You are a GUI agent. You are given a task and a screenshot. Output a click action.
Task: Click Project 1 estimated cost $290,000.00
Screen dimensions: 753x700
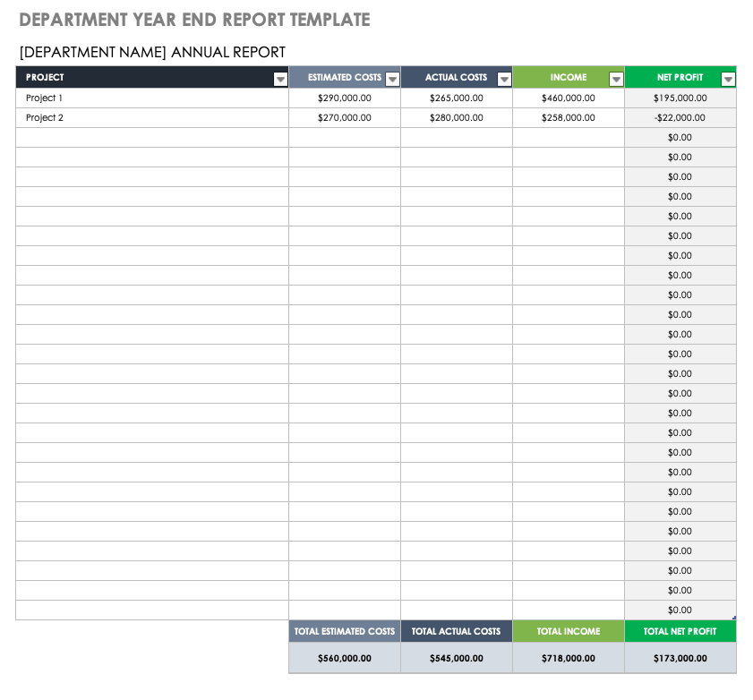[x=345, y=98]
